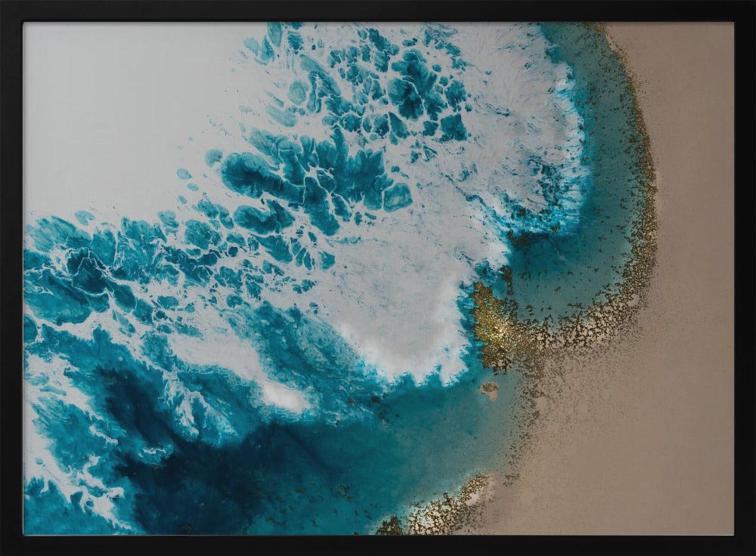Click the black frame's top edge
The image size is (756, 556).
tap(378, 9)
